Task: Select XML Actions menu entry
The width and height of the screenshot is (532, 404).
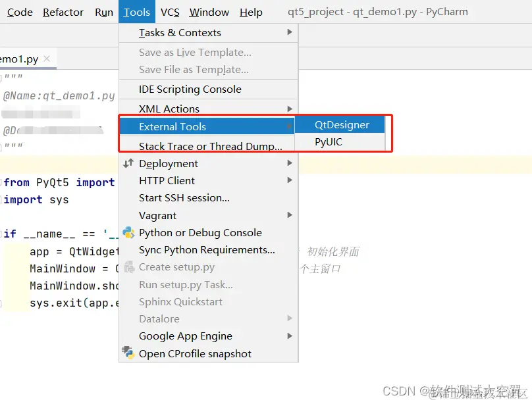Action: pos(208,109)
